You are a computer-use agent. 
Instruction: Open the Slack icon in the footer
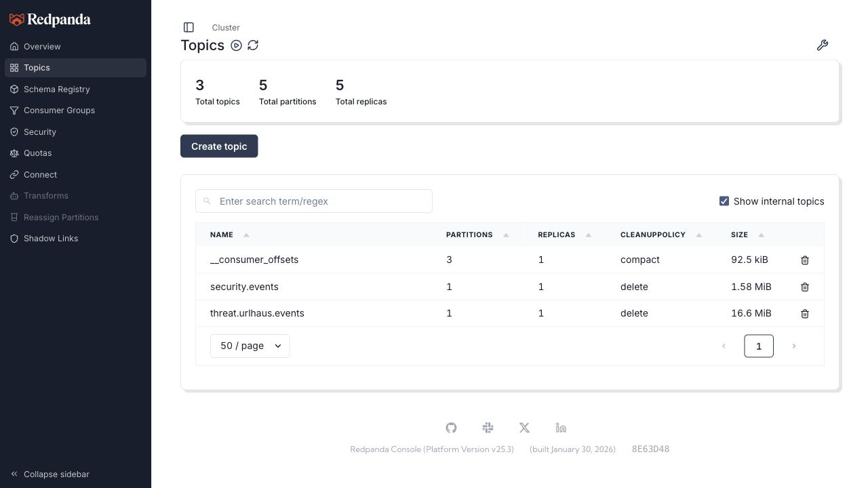click(488, 428)
